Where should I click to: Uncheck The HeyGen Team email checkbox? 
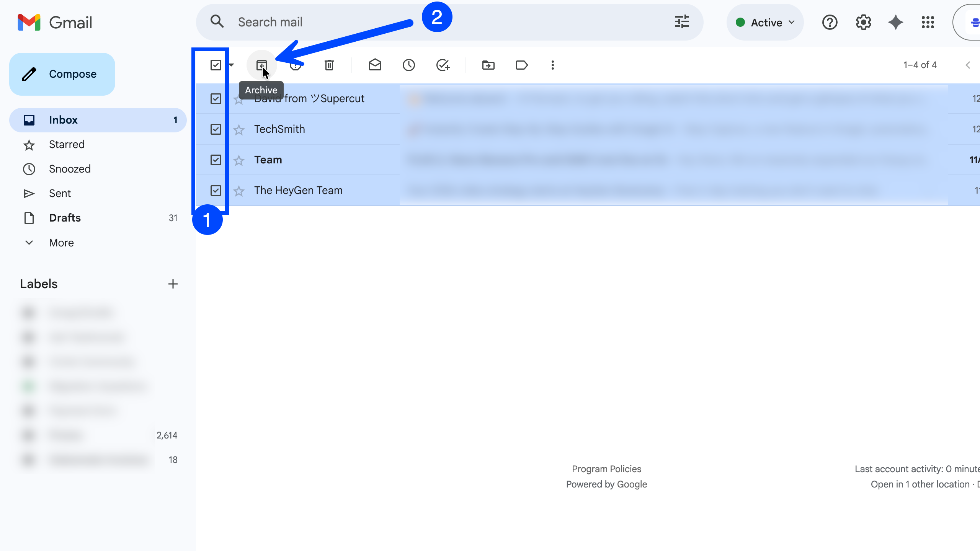[x=216, y=191]
